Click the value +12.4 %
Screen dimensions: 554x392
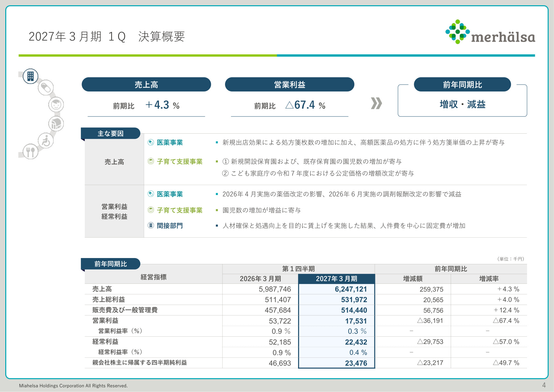click(507, 310)
